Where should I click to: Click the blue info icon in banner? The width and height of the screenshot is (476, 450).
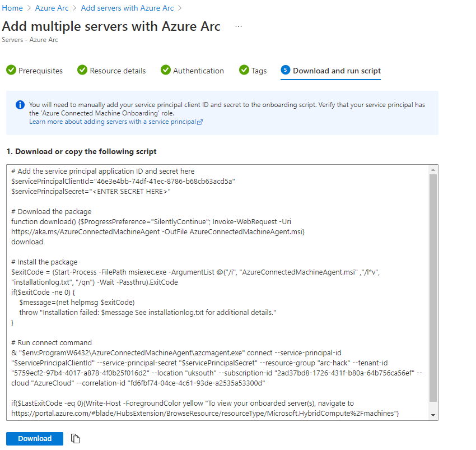tap(20, 105)
